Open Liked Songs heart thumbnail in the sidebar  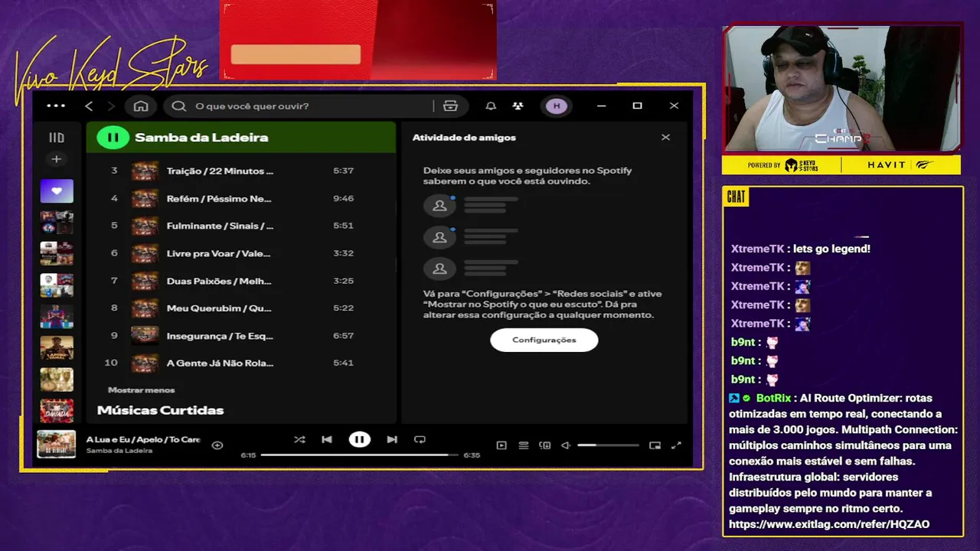(x=57, y=191)
